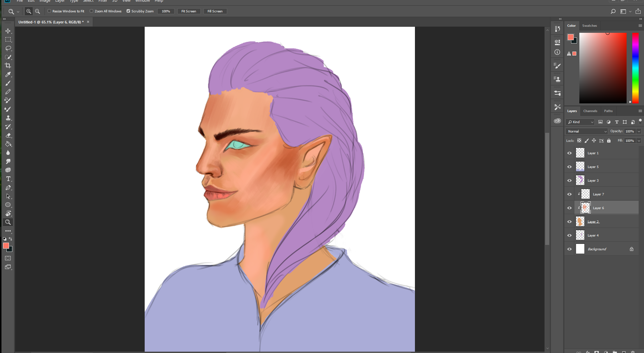Open the Fill slider dropdown arrow
The image size is (644, 353).
(x=639, y=141)
